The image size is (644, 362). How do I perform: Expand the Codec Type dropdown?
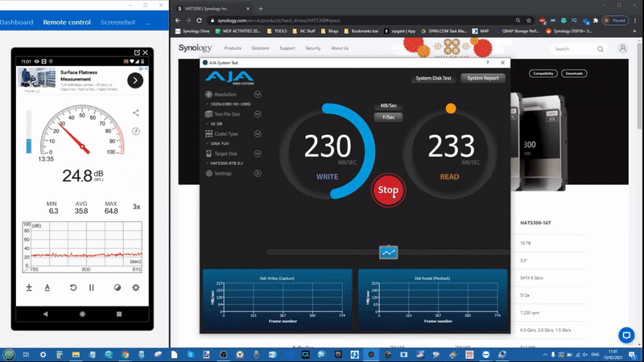258,134
